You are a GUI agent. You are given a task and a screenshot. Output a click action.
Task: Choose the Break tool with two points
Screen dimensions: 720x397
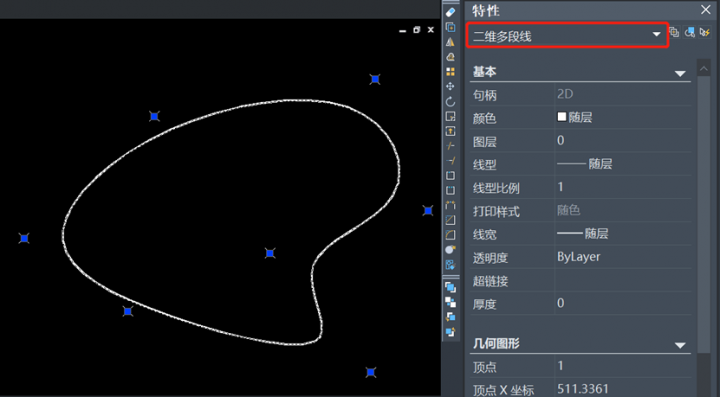pos(450,190)
